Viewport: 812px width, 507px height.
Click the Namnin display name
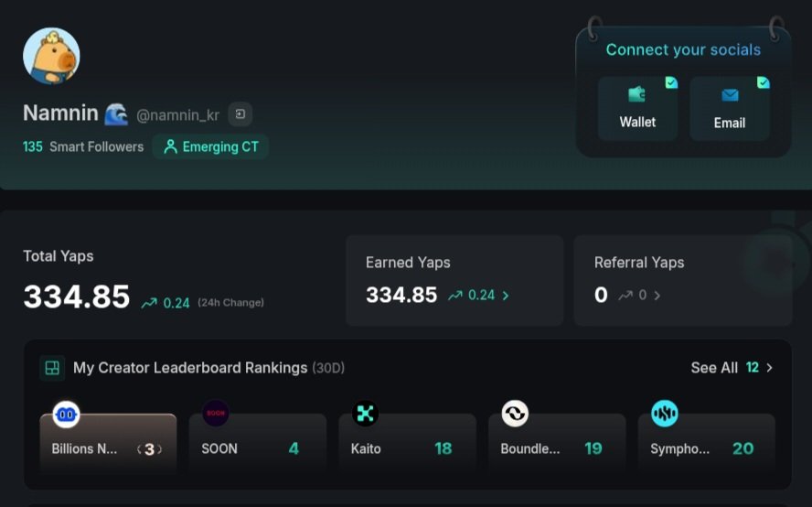tap(60, 113)
